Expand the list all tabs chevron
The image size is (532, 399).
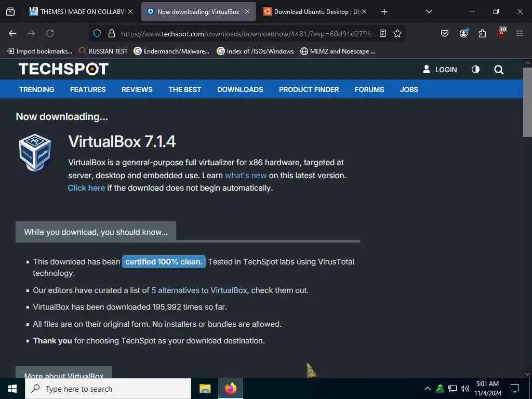click(x=429, y=11)
